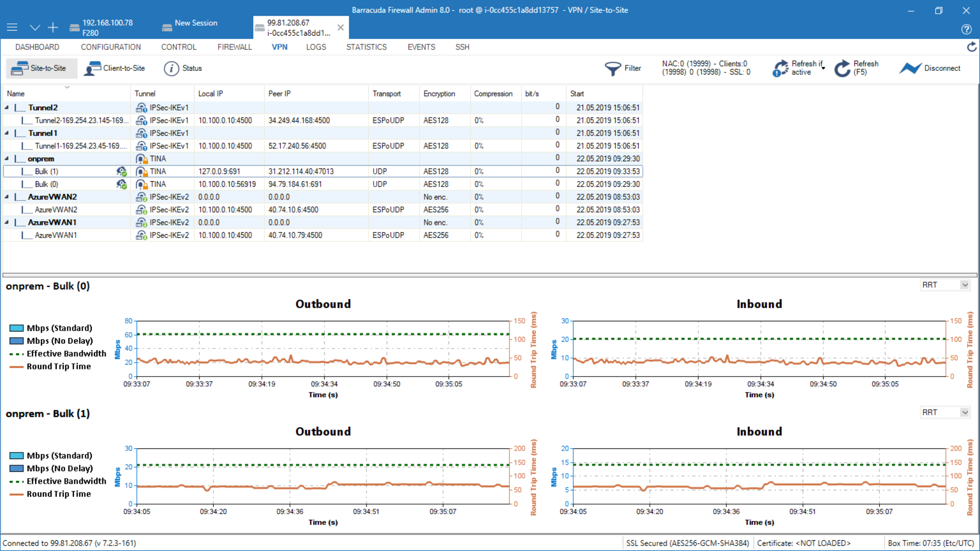Switch to the New Session tab
This screenshot has height=551, width=980.
click(x=190, y=23)
